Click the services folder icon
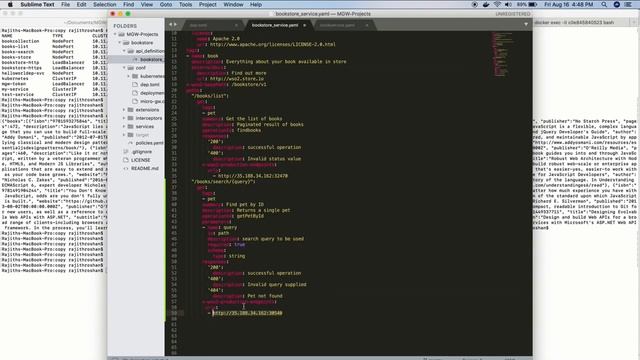 click(131, 127)
